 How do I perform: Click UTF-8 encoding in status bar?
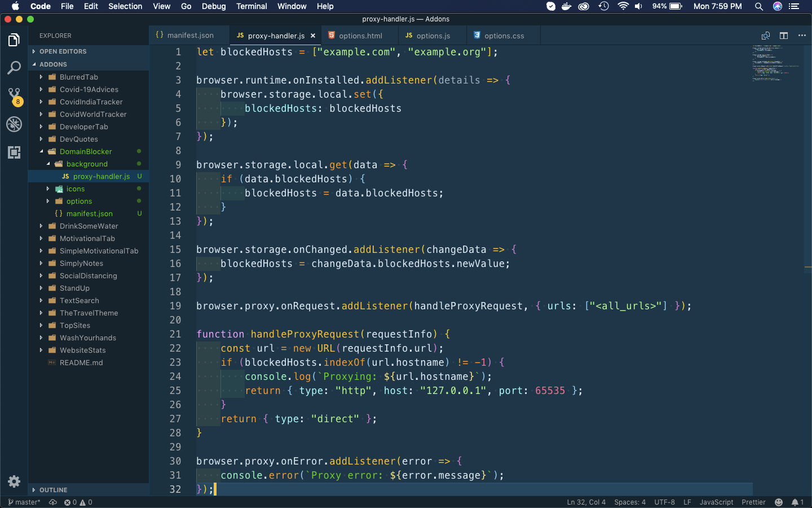click(664, 502)
